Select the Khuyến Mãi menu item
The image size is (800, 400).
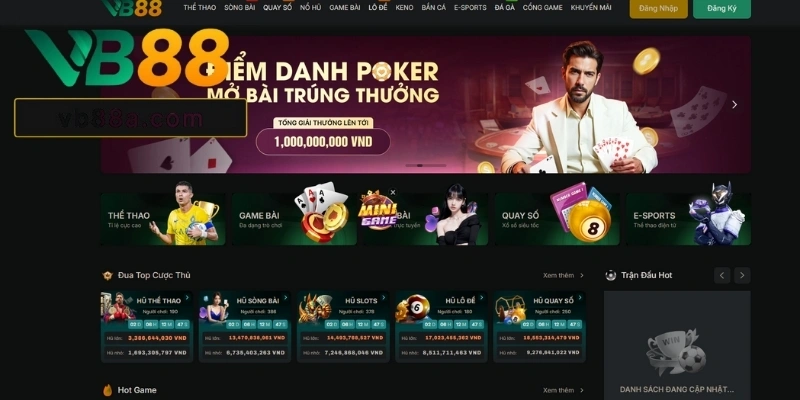click(x=591, y=8)
